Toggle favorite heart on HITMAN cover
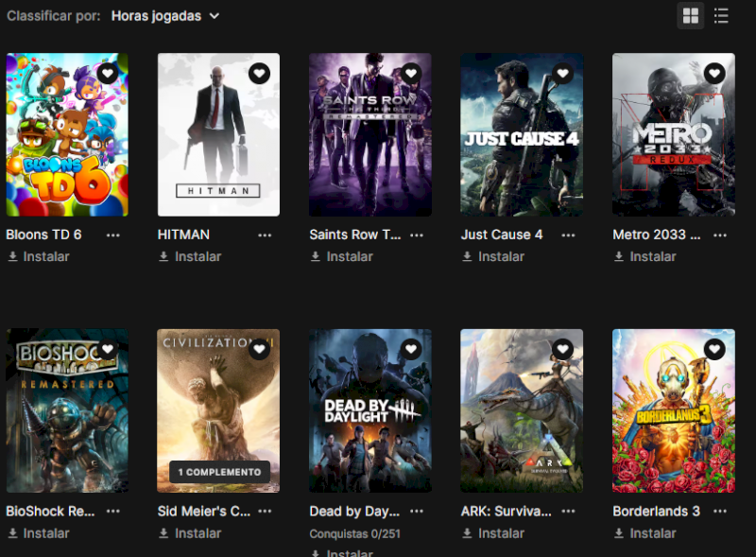Viewport: 756px width, 557px height. pos(259,73)
